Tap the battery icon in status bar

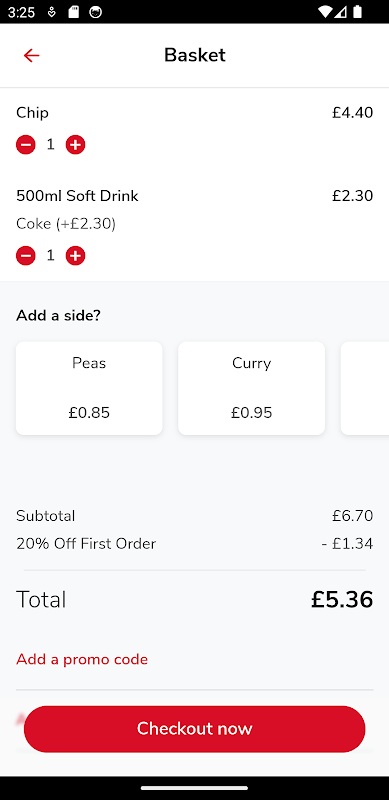357,12
